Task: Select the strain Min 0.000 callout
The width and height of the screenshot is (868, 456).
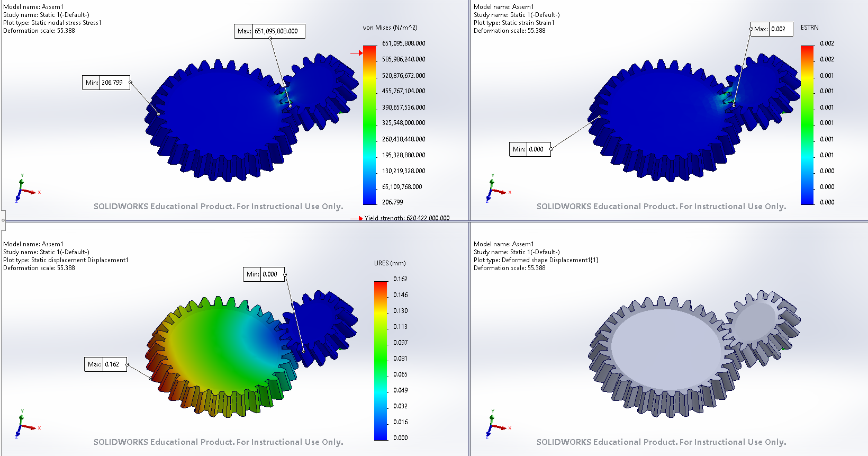Action: pyautogui.click(x=530, y=149)
